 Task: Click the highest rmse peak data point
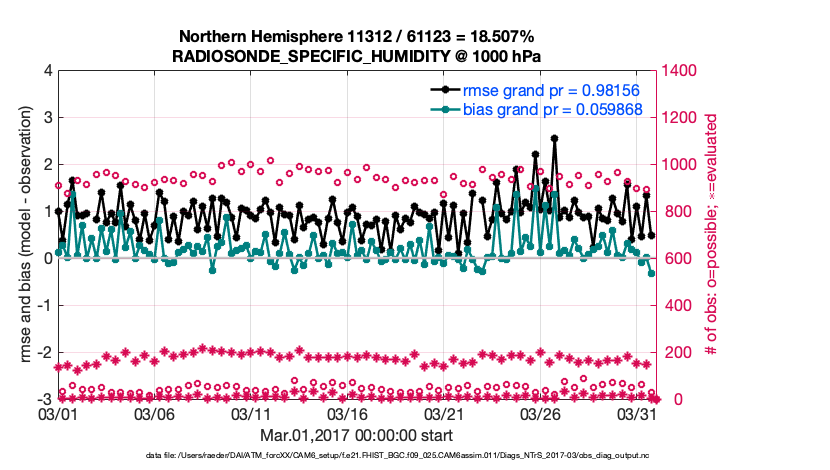pos(554,139)
